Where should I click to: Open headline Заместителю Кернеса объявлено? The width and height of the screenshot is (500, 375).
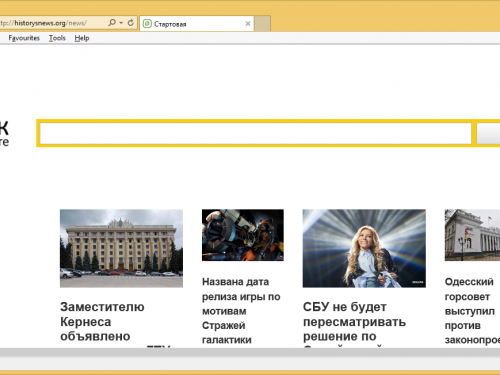(102, 322)
